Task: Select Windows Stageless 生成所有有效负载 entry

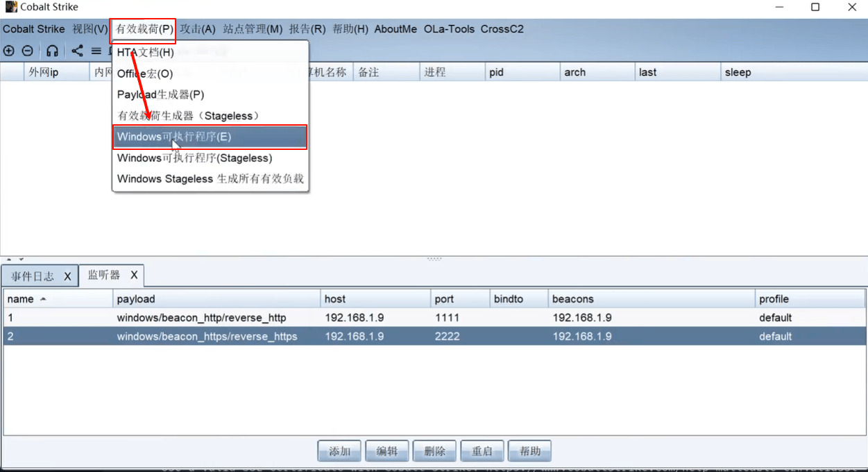Action: [x=210, y=178]
